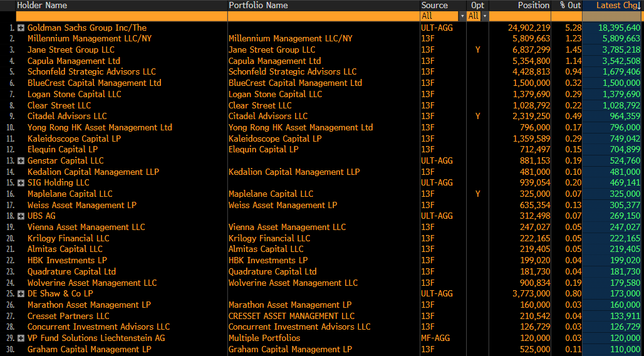Focus the Holder Name filter field
Image resolution: width=644 pixels, height=356 pixels.
point(122,16)
